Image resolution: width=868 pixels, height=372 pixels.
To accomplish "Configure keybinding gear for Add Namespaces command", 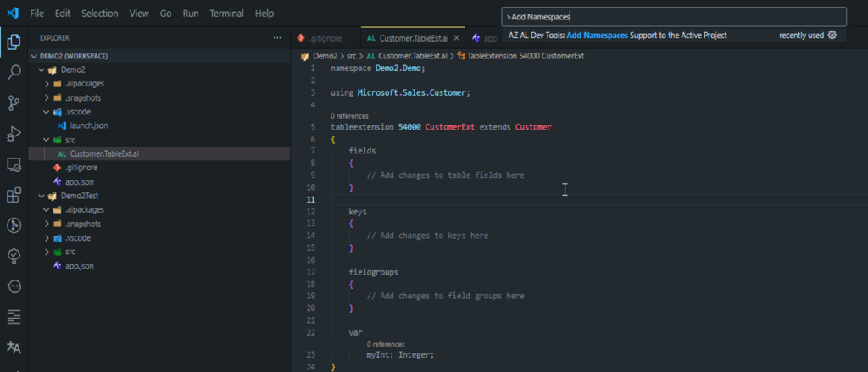I will 832,36.
